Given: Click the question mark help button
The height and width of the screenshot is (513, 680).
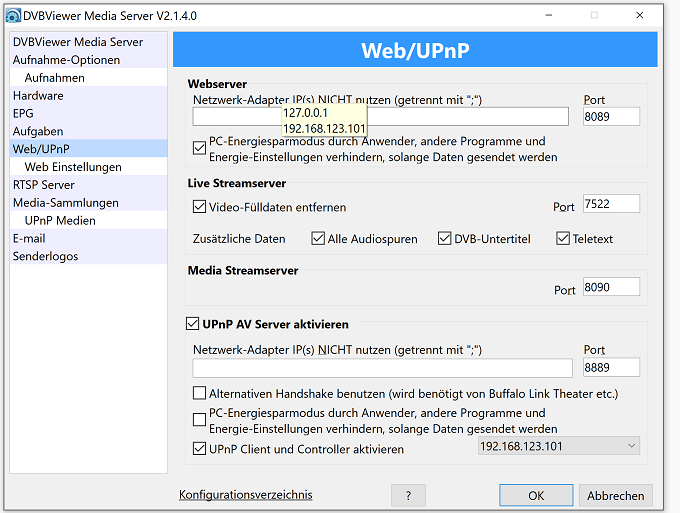Looking at the screenshot, I should [408, 495].
